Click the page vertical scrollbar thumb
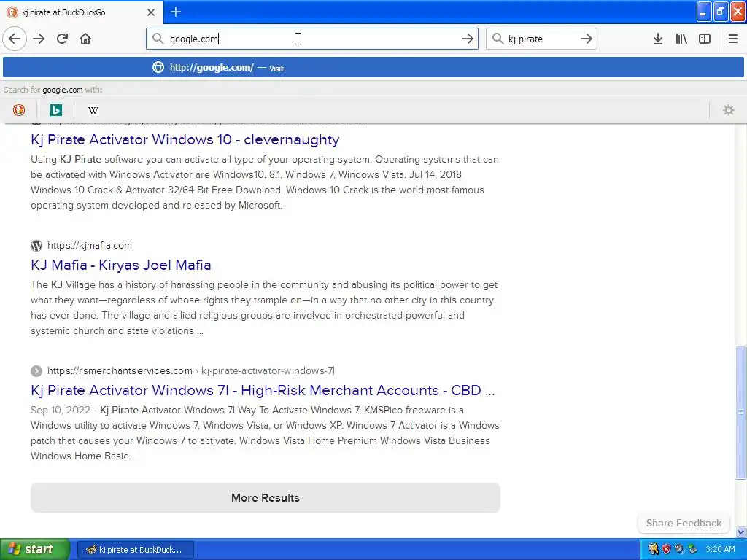 (x=740, y=413)
